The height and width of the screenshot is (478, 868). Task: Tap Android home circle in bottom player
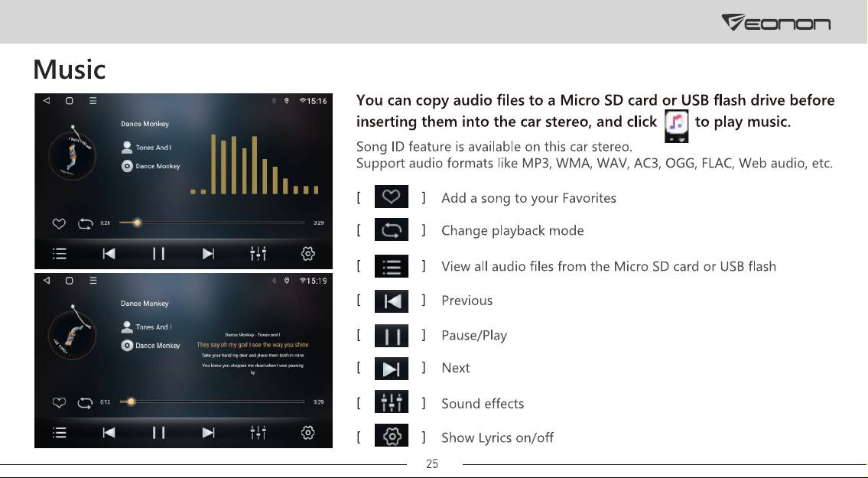point(69,280)
